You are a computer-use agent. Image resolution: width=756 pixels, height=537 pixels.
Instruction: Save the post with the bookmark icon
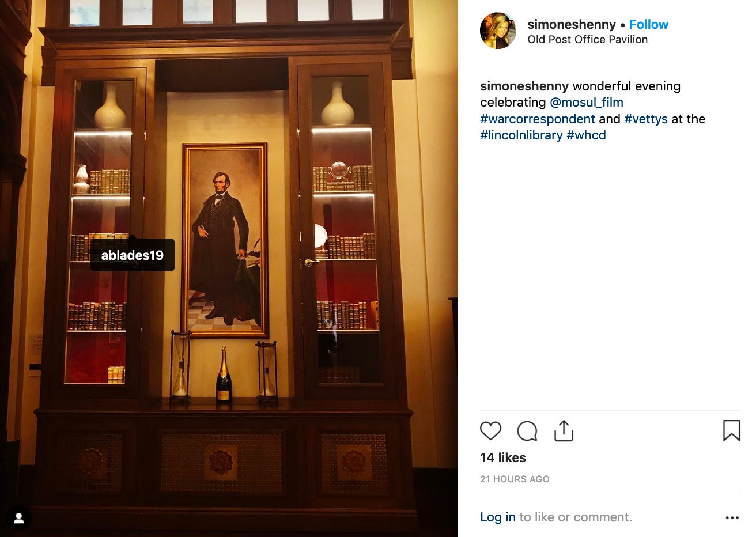pyautogui.click(x=731, y=430)
